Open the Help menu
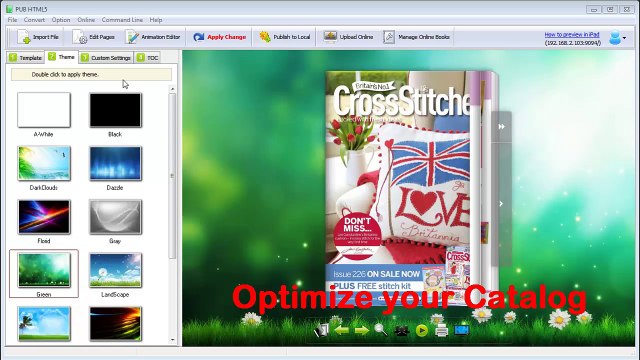Viewport: 640px width, 360px height. click(156, 20)
